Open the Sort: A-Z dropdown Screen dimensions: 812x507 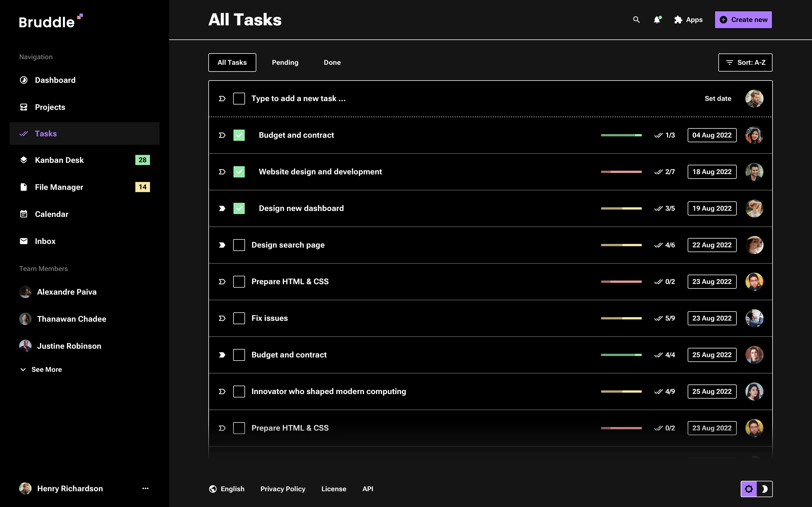click(x=745, y=62)
